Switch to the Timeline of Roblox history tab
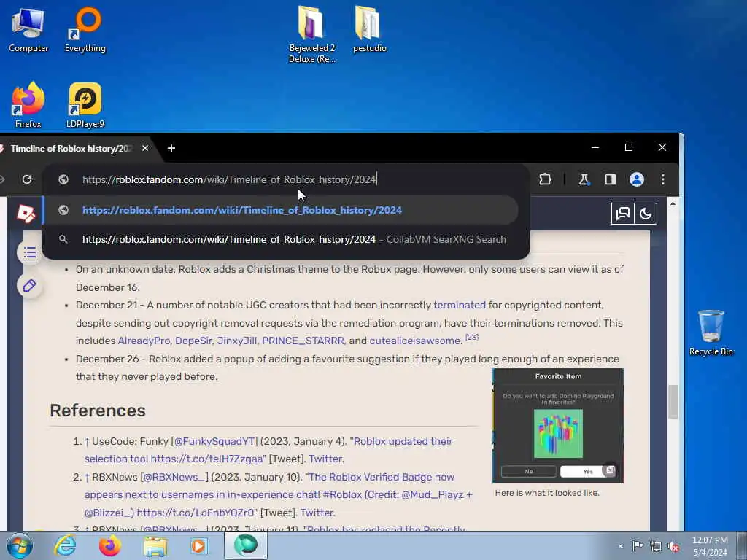Image resolution: width=747 pixels, height=560 pixels. tap(69, 149)
